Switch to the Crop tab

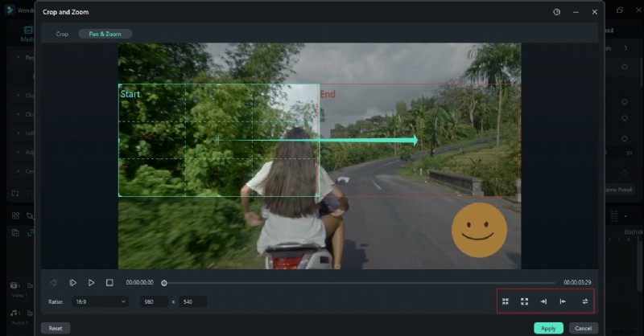pos(62,34)
